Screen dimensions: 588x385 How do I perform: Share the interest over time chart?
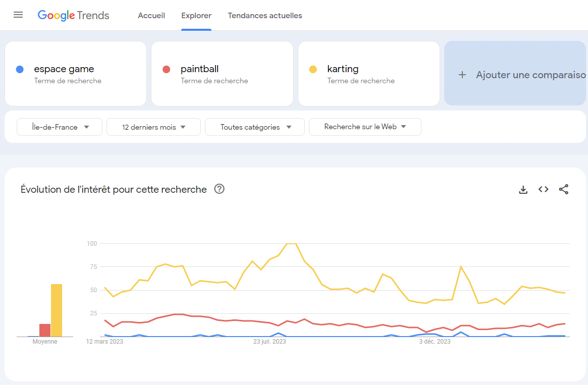[564, 189]
